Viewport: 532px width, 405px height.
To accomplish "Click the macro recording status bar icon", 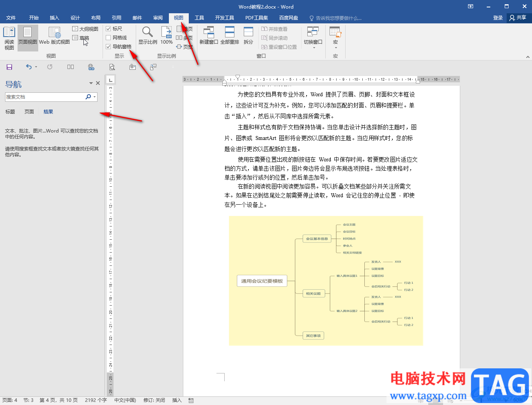I will point(191,400).
